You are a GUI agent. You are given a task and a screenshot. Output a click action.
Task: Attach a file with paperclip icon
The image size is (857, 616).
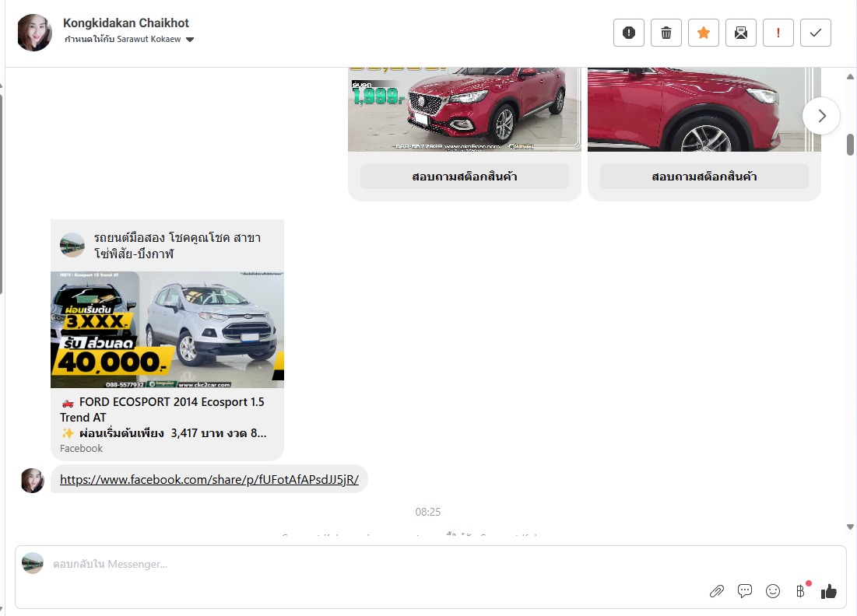(717, 591)
